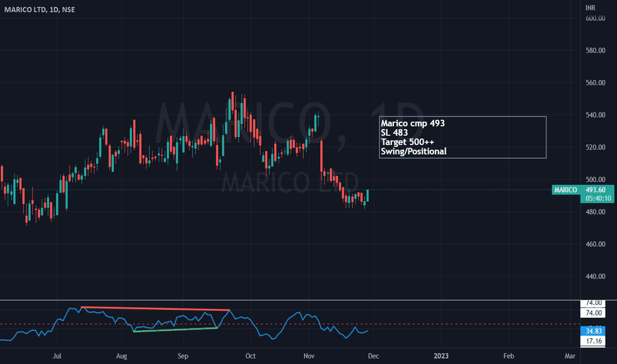Screen dimensions: 617x364
Task: Click the Feb label on the time axis
Action: pyautogui.click(x=508, y=356)
